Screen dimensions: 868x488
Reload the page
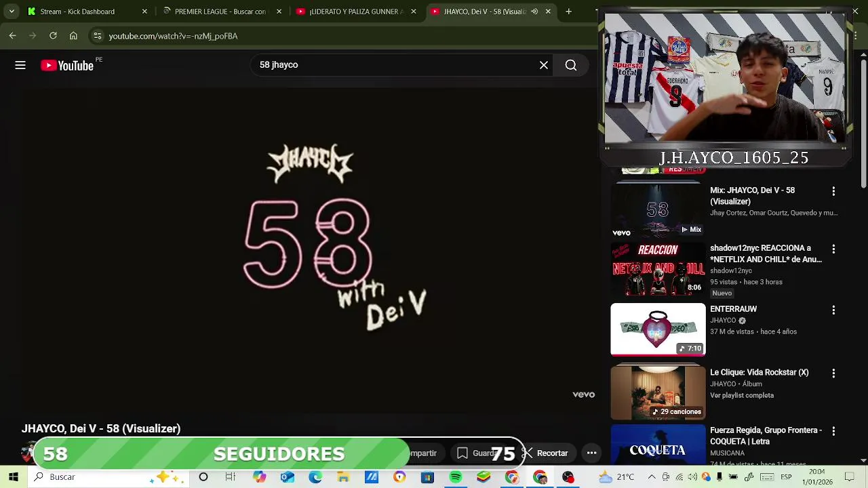tap(53, 36)
